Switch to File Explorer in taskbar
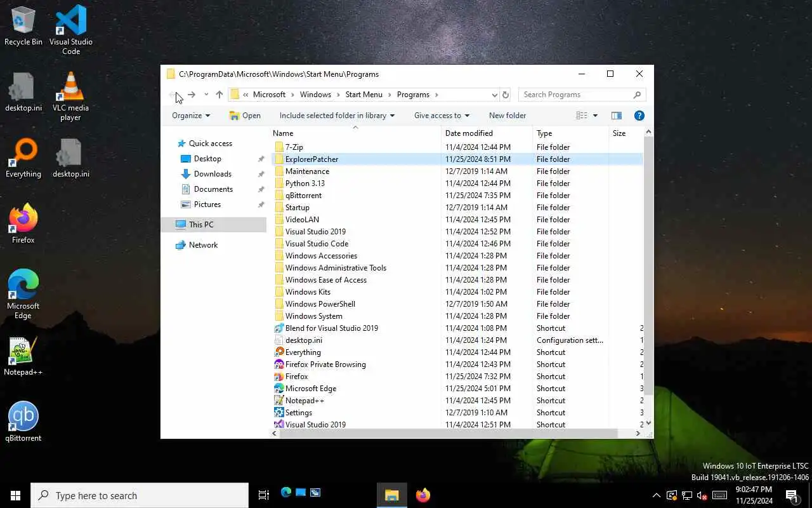 (x=391, y=495)
